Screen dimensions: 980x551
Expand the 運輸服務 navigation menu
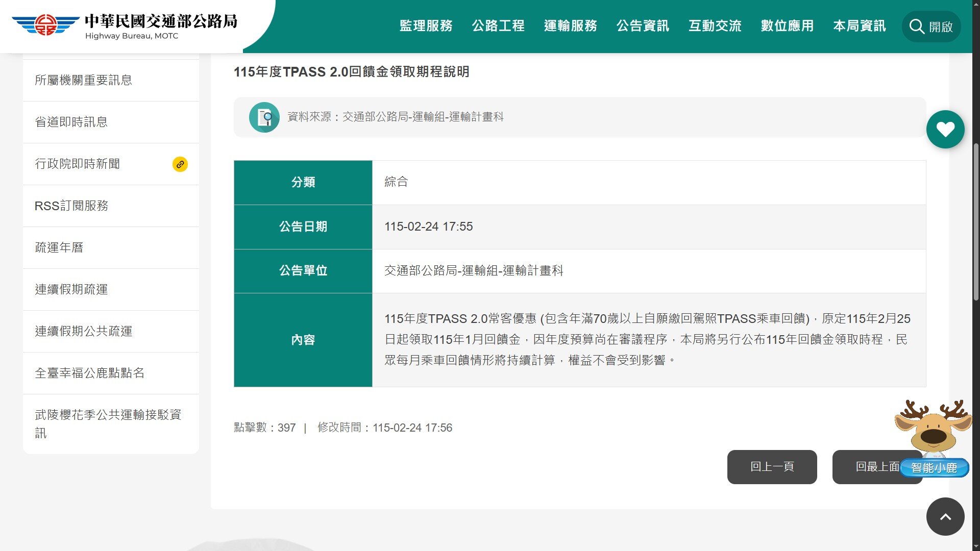[571, 27]
